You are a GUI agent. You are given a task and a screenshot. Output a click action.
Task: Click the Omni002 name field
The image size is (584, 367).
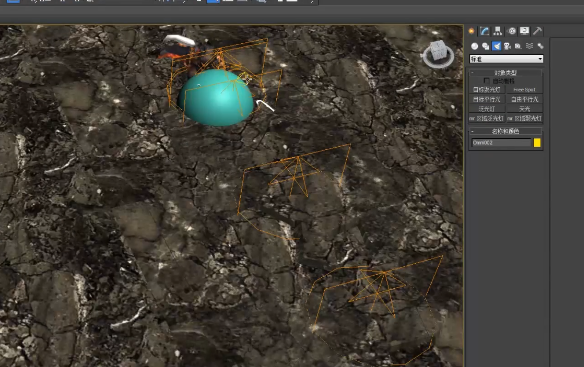[501, 143]
